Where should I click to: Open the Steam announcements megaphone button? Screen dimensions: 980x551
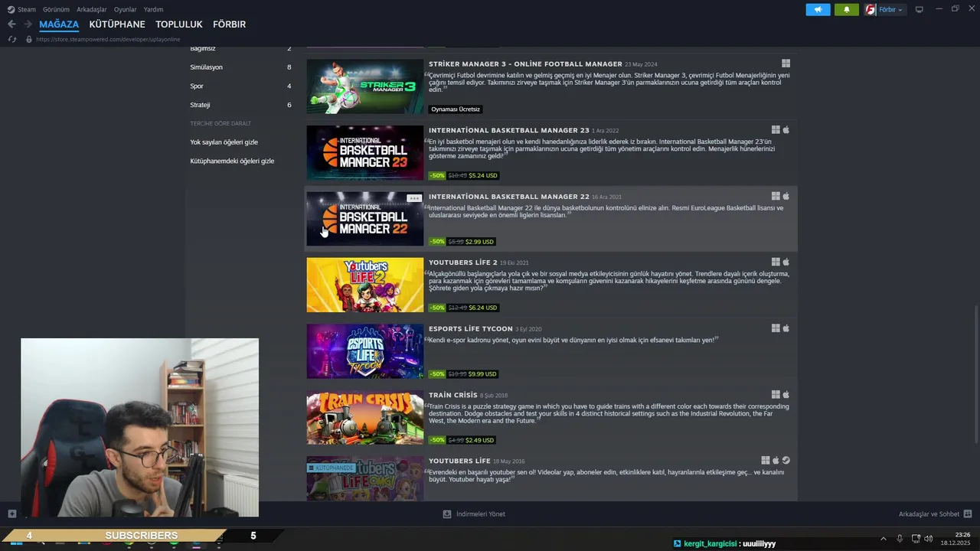click(x=818, y=9)
